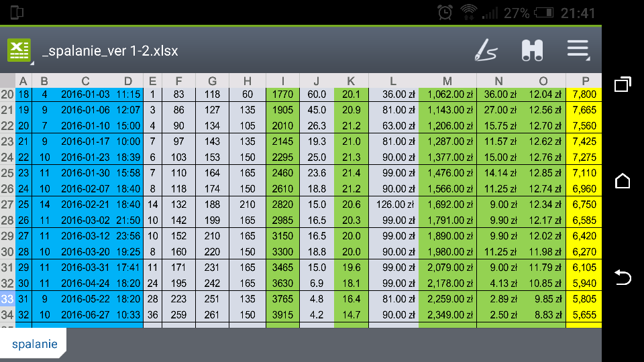
Task: Select row 33 header
Action: tap(7, 298)
